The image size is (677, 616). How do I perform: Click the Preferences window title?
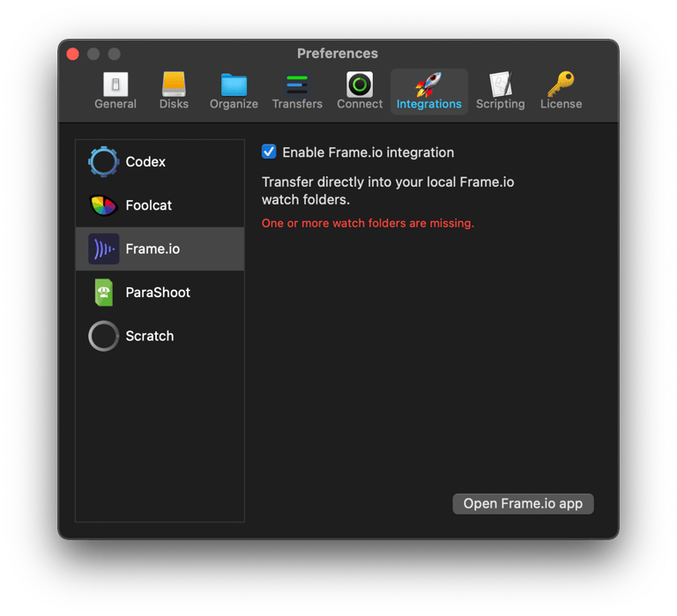tap(338, 54)
